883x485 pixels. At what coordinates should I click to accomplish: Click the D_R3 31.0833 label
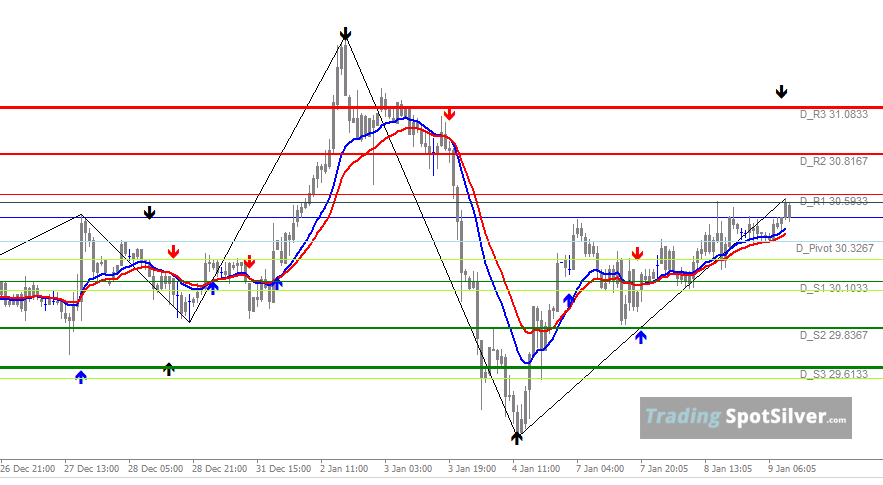pyautogui.click(x=833, y=114)
